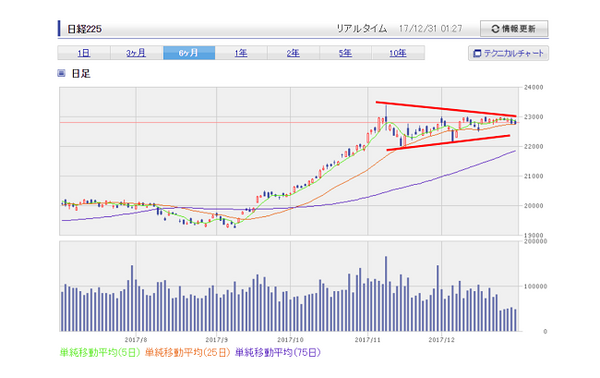
Task: Choose the 5年 period tab
Action: [x=345, y=53]
